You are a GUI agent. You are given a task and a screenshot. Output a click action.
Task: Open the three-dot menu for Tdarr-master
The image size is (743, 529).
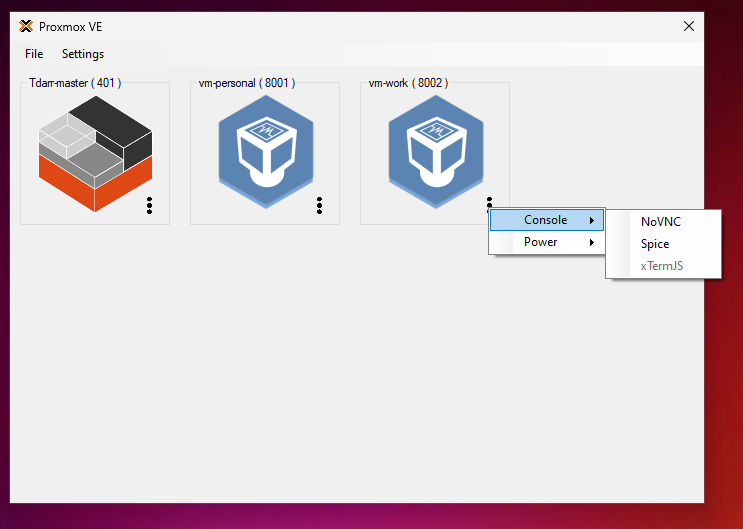149,205
